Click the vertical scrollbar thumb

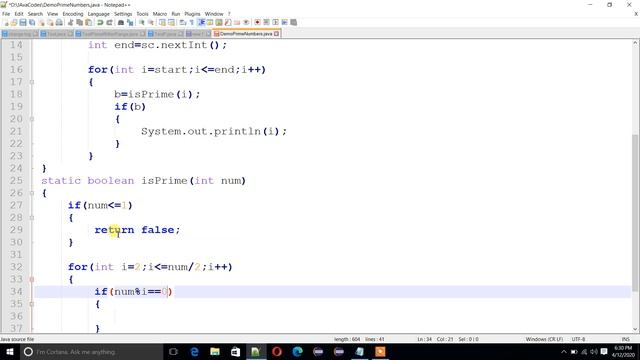[636, 212]
